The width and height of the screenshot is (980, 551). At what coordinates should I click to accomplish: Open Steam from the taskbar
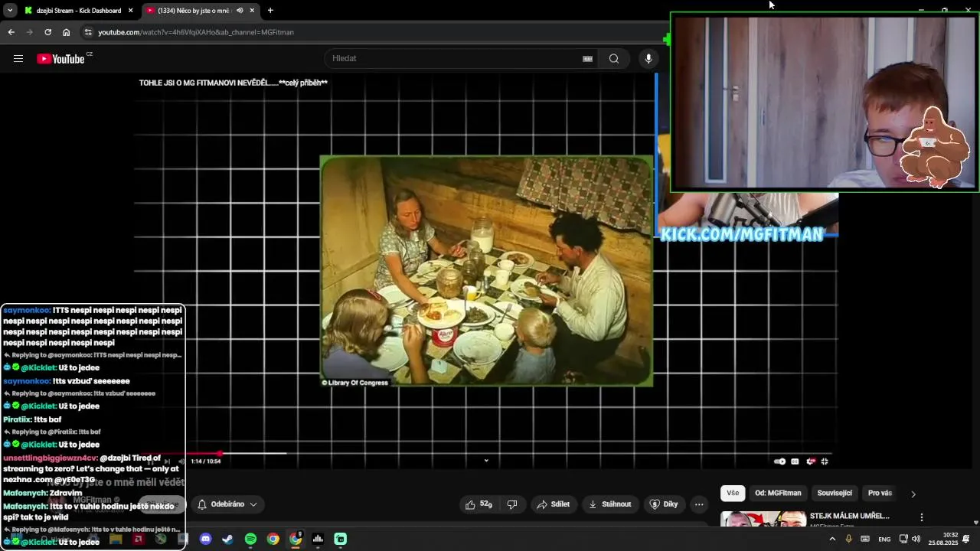click(x=227, y=540)
